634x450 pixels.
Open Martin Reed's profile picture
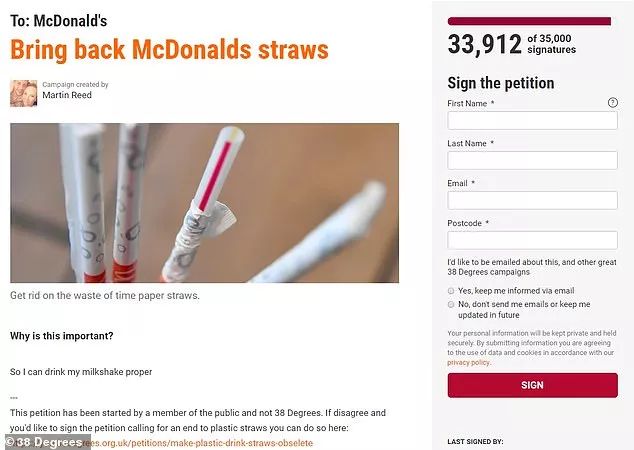point(23,93)
